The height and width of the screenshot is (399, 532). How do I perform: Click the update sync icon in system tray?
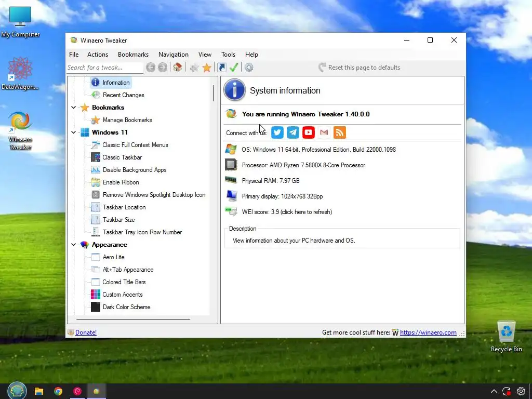click(x=507, y=392)
